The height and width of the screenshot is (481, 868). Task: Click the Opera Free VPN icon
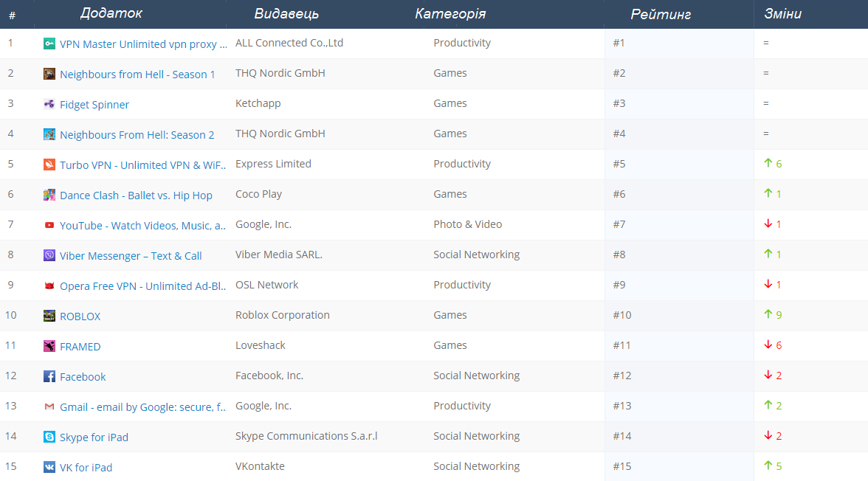pos(49,286)
